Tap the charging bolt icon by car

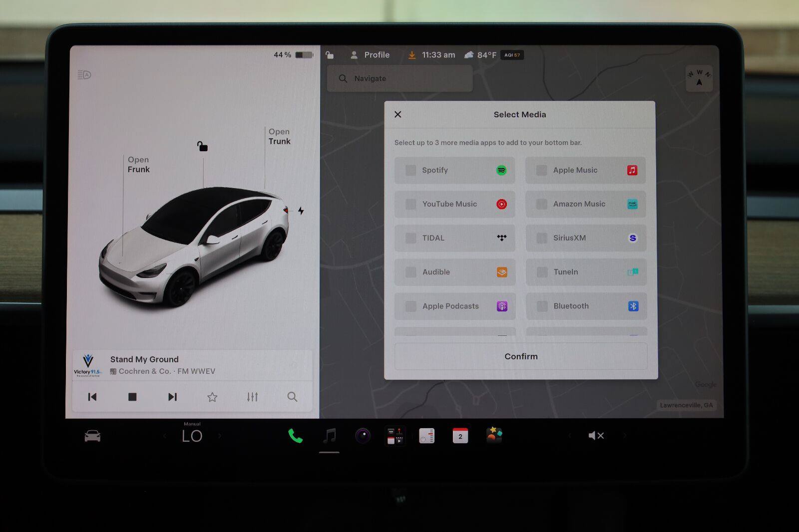point(301,211)
